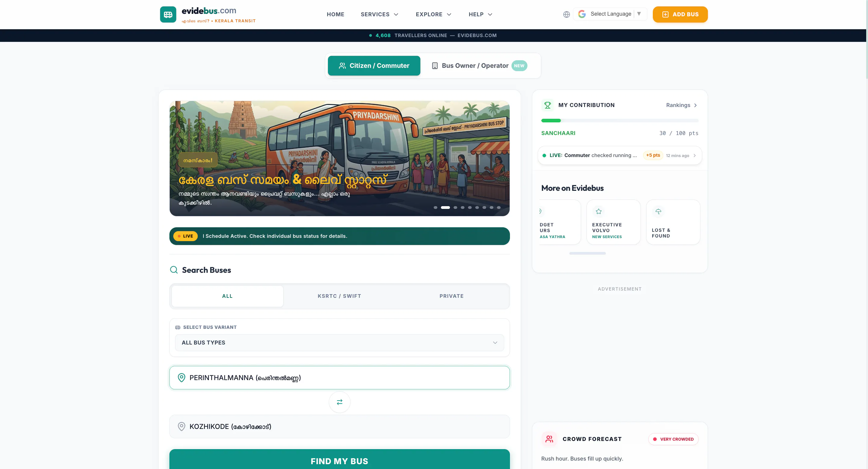Switch to Citizen / Commuter mode
This screenshot has height=469, width=868.
tap(374, 66)
